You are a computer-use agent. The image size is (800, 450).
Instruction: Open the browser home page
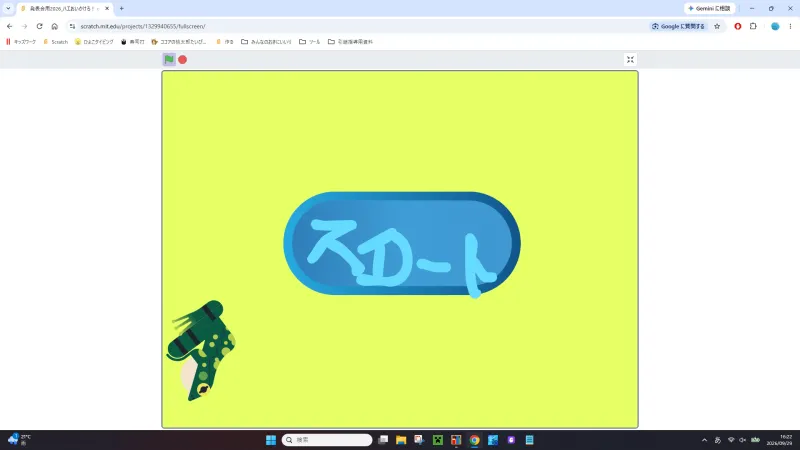click(x=55, y=26)
